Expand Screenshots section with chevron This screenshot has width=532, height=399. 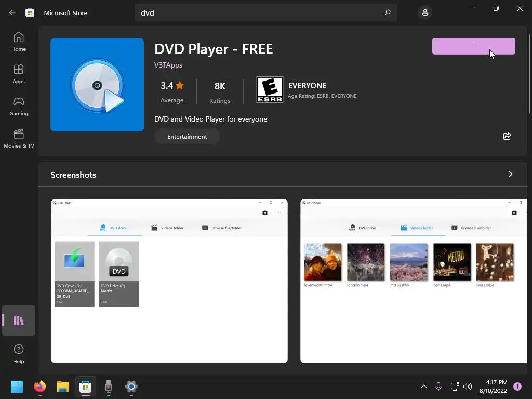tap(510, 174)
